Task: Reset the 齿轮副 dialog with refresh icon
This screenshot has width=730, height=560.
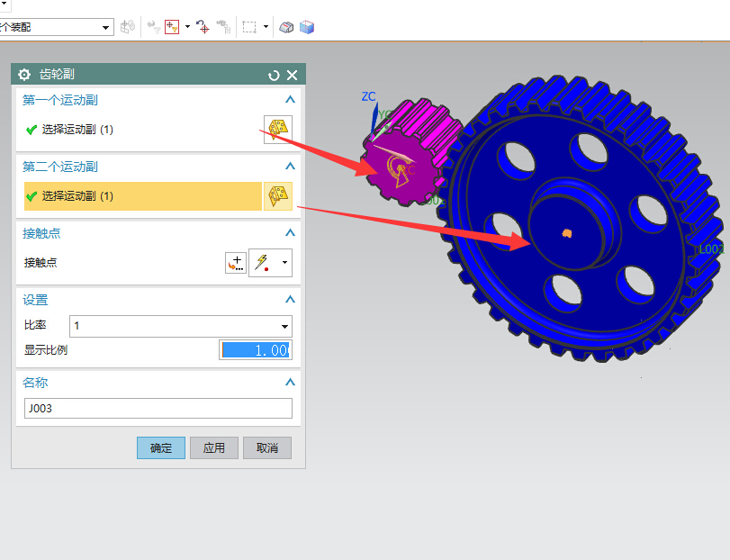Action: pyautogui.click(x=274, y=76)
